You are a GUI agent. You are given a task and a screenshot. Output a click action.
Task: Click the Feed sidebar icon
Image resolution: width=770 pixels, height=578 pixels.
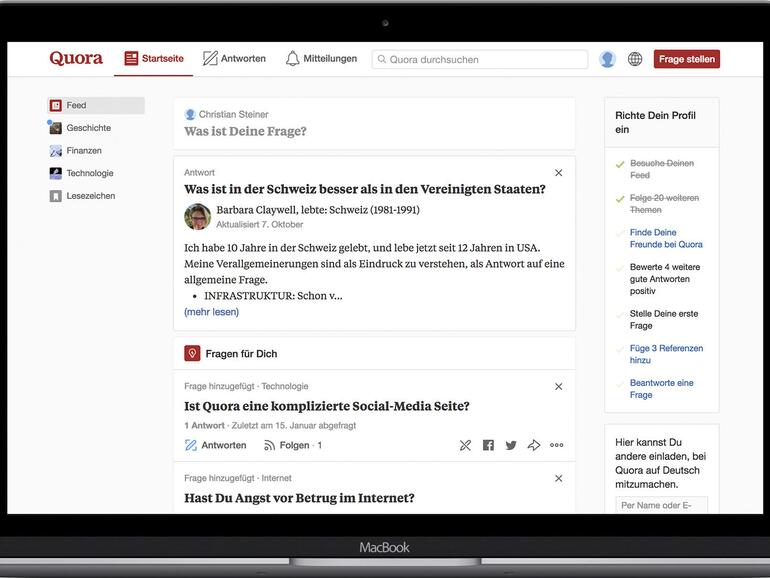point(55,105)
